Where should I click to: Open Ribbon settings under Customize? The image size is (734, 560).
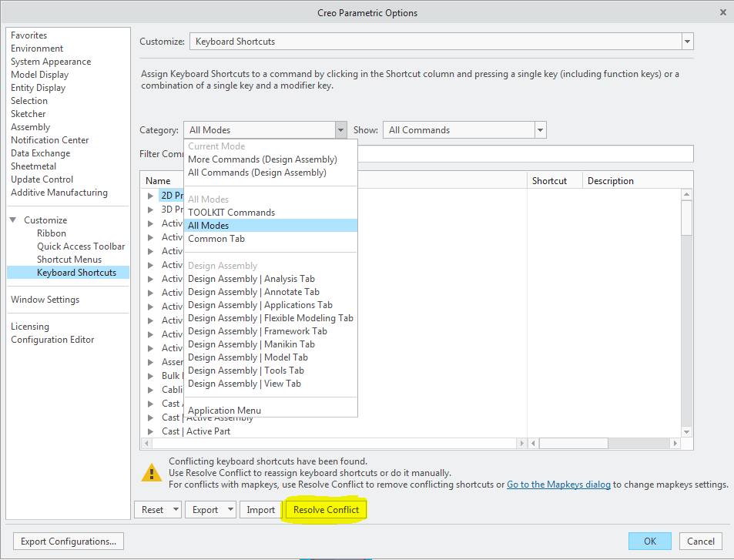pos(51,233)
